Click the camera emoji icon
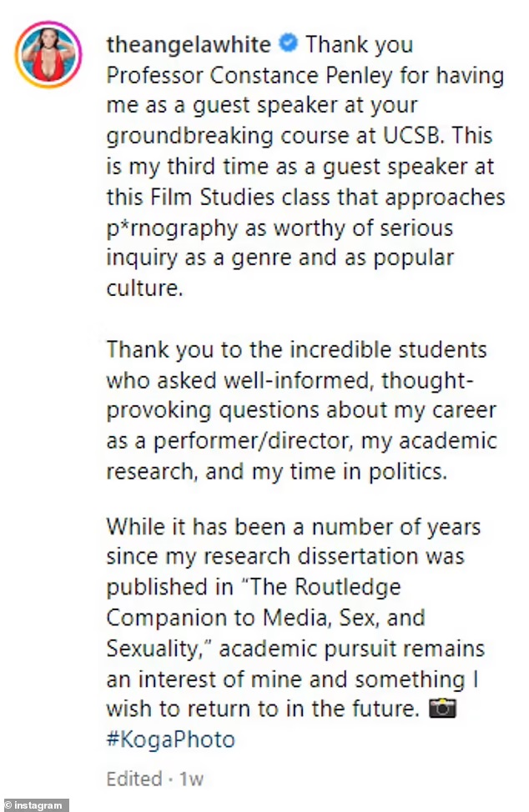 tap(442, 708)
